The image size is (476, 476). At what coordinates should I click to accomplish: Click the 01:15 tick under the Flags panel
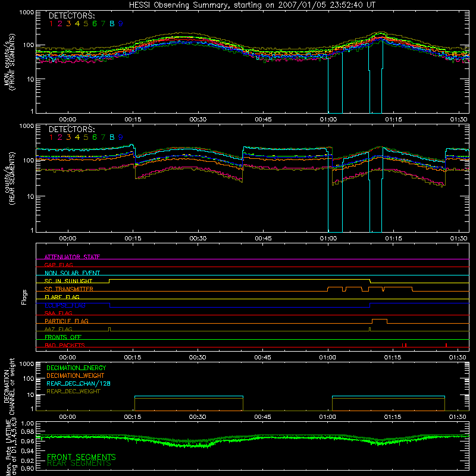point(393,358)
